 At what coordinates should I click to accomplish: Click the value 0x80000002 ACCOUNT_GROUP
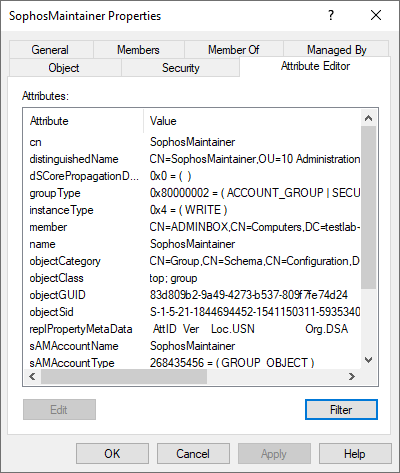tap(255, 193)
